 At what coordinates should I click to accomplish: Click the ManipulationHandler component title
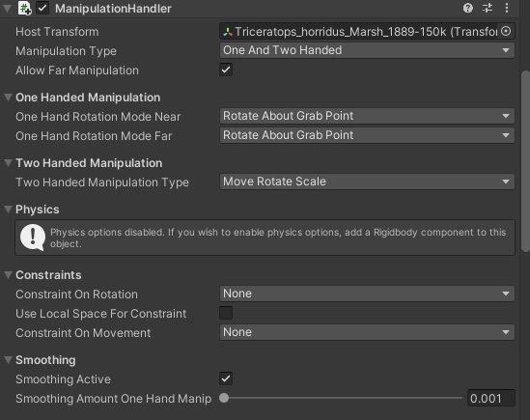click(113, 9)
